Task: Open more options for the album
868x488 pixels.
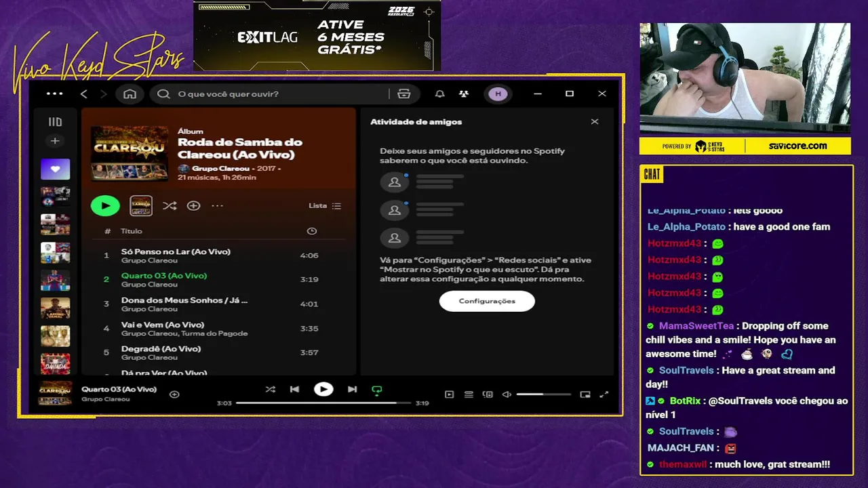Action: click(217, 205)
